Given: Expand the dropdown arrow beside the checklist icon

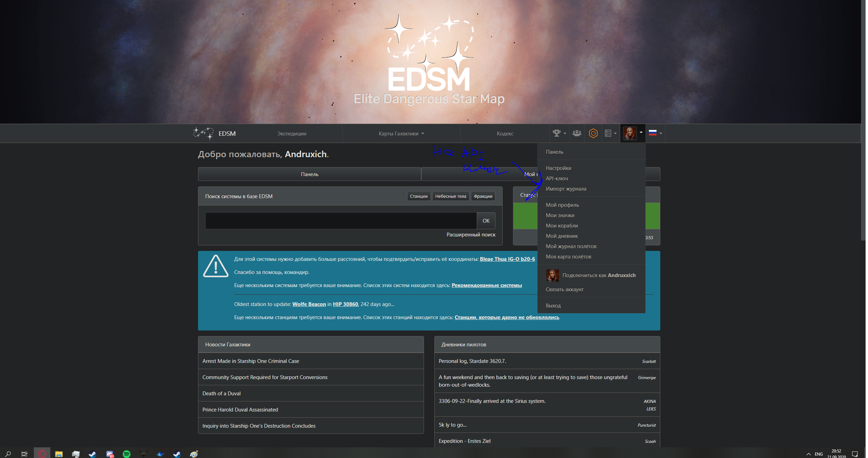Looking at the screenshot, I should click(x=615, y=133).
